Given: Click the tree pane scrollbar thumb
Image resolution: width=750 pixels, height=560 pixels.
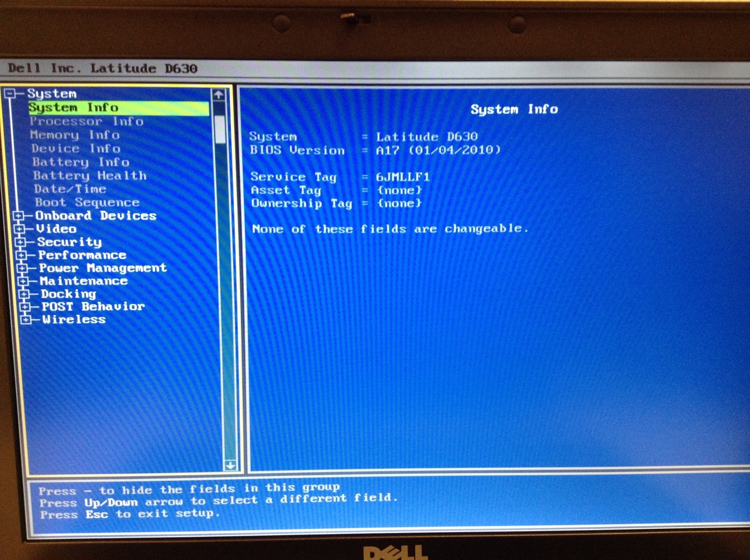Looking at the screenshot, I should [x=219, y=129].
